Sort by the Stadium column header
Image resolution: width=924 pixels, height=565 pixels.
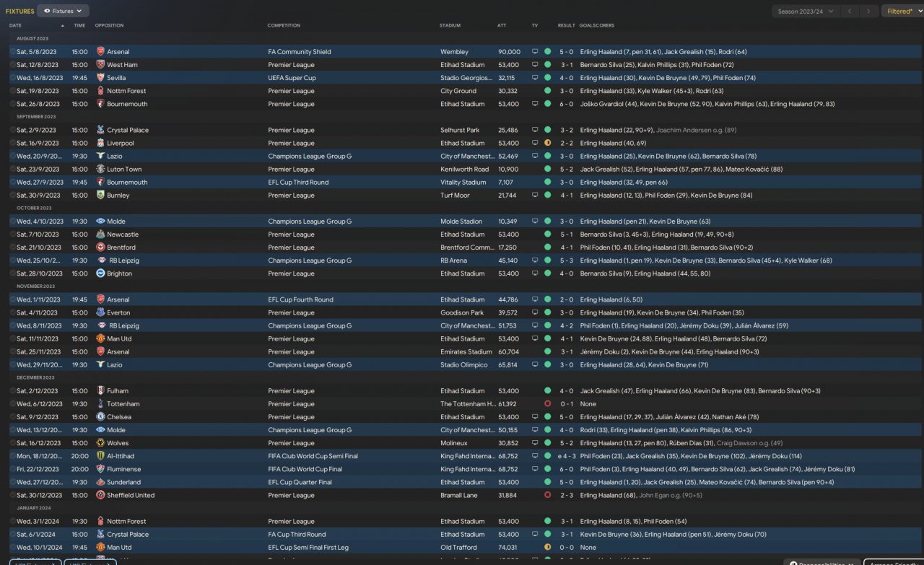pyautogui.click(x=450, y=25)
